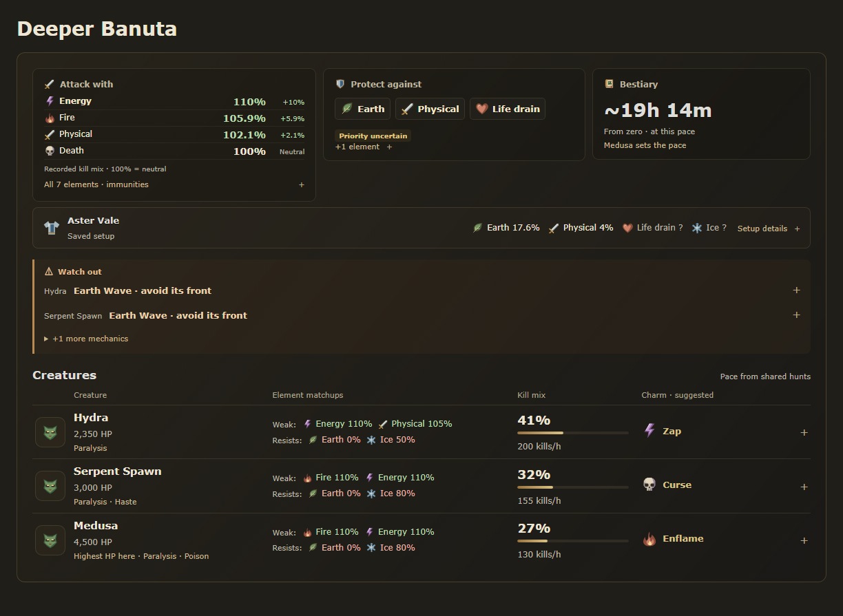Click the Physical 102.1% attack value
The image size is (843, 616).
(244, 135)
